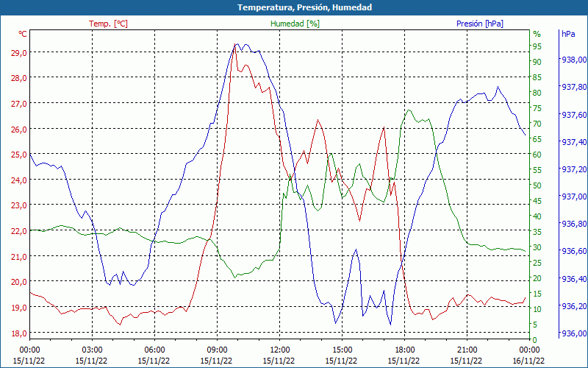Click the 20,0 temperature axis value
Screen dimensions: 588x368
click(x=19, y=282)
